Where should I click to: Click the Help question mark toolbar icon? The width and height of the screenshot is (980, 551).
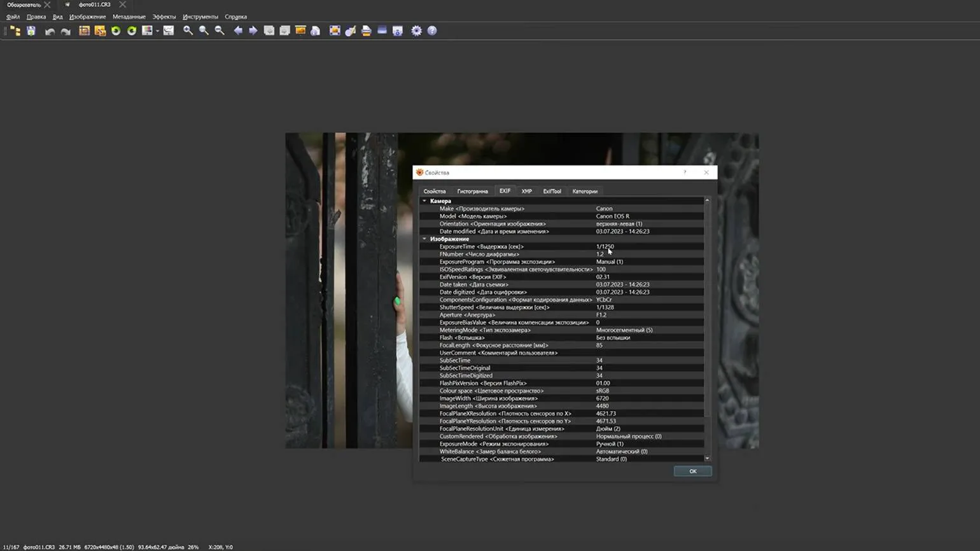(432, 31)
